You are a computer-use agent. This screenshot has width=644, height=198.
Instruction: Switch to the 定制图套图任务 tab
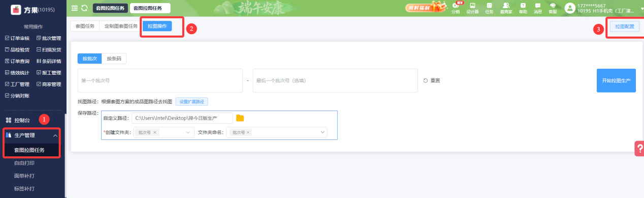(121, 26)
